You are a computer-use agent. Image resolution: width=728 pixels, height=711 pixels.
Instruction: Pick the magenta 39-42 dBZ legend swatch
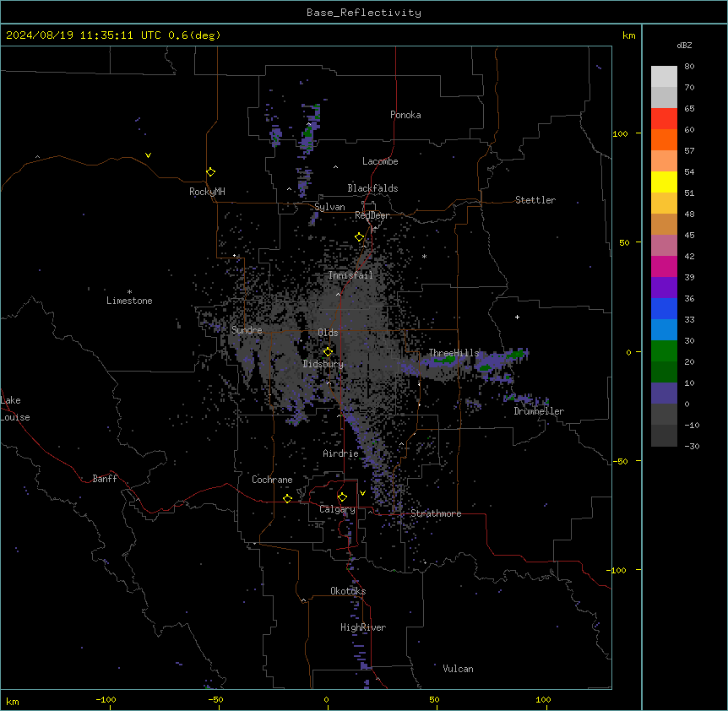[x=664, y=267]
